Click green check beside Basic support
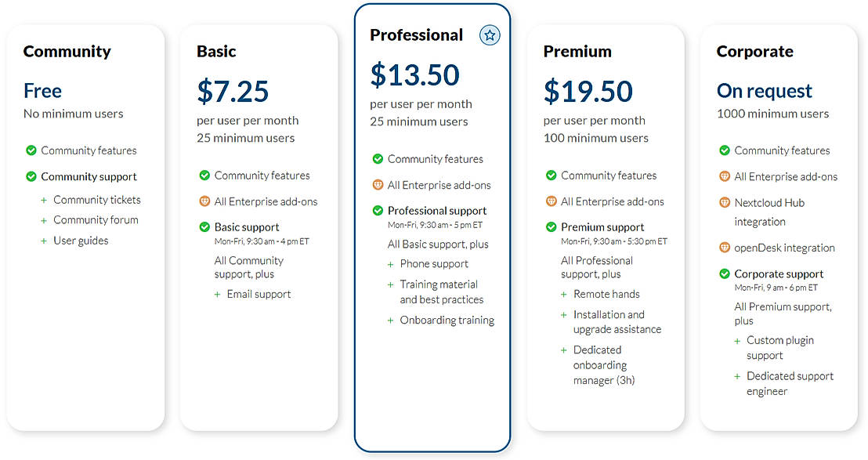 (204, 227)
